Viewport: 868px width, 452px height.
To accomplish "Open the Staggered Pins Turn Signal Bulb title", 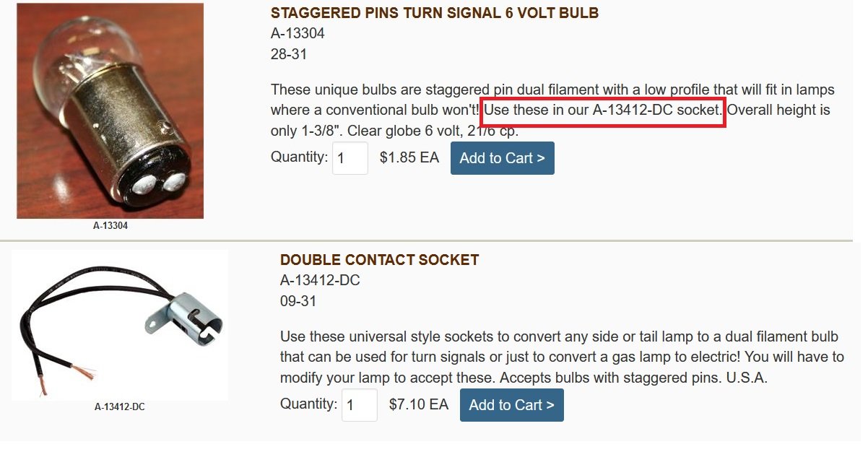I will [434, 13].
